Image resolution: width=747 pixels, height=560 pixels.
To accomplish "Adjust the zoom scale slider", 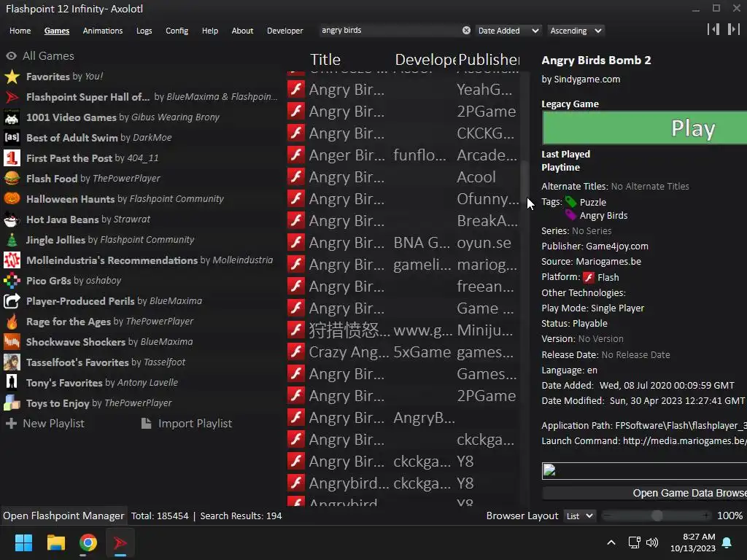I will [657, 516].
